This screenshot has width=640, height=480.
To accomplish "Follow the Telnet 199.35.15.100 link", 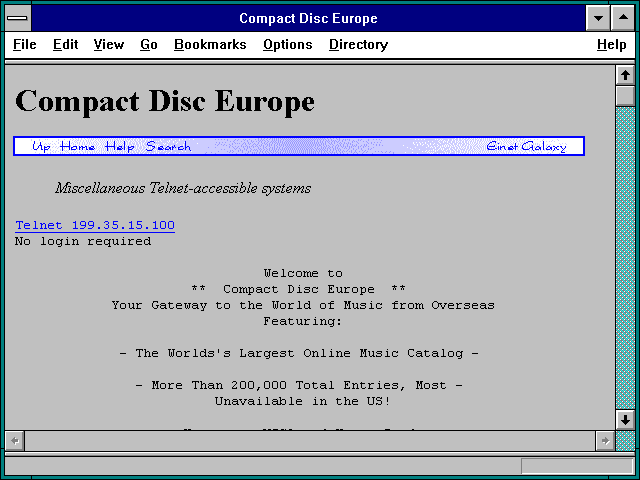I will [95, 225].
